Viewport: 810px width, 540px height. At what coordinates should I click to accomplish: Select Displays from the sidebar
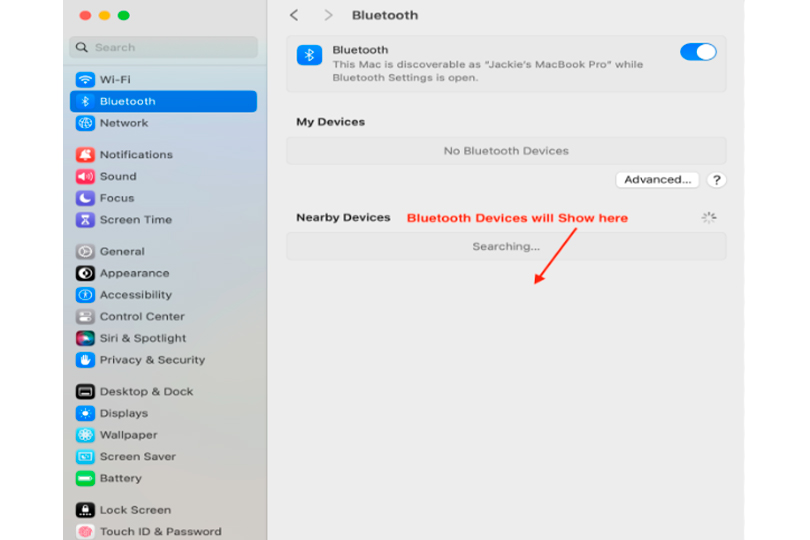[123, 413]
